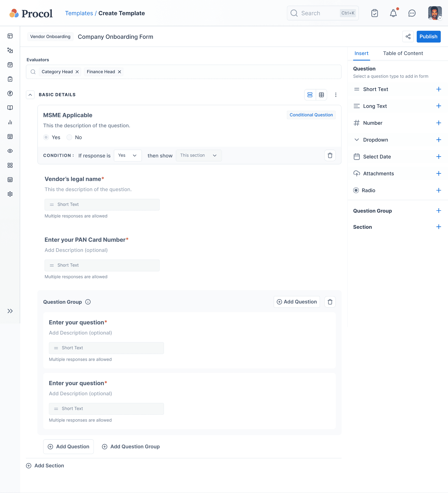The image size is (448, 493).
Task: Open the clipboard tasks icon in header
Action: [x=374, y=13]
